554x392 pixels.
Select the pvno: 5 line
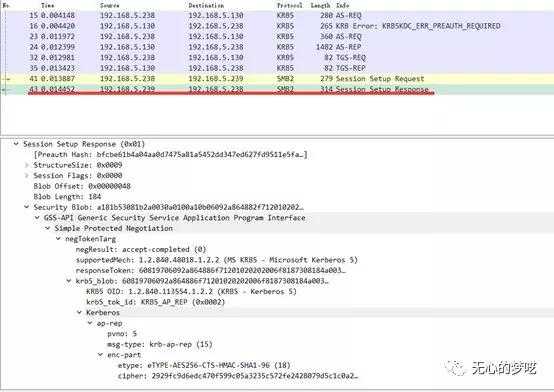point(122,334)
